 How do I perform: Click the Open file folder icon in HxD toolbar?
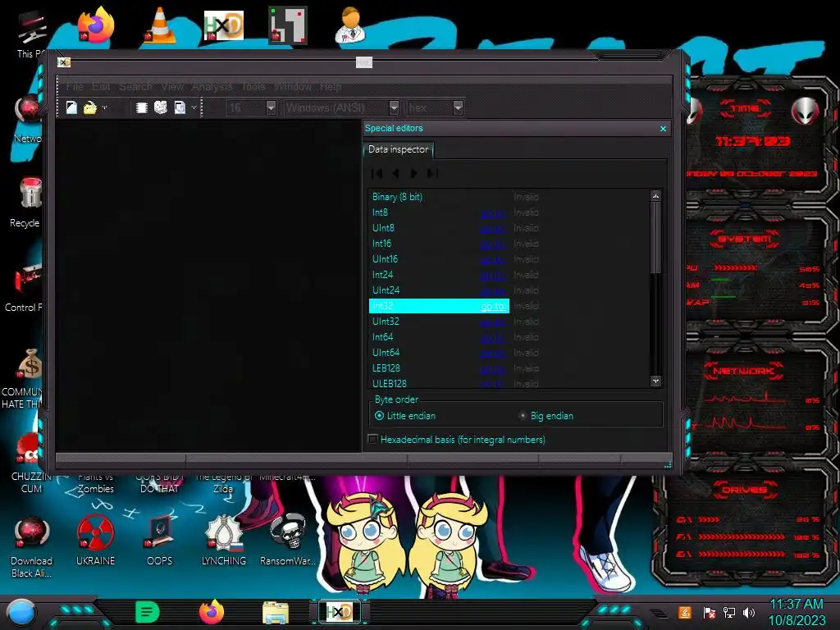(90, 107)
